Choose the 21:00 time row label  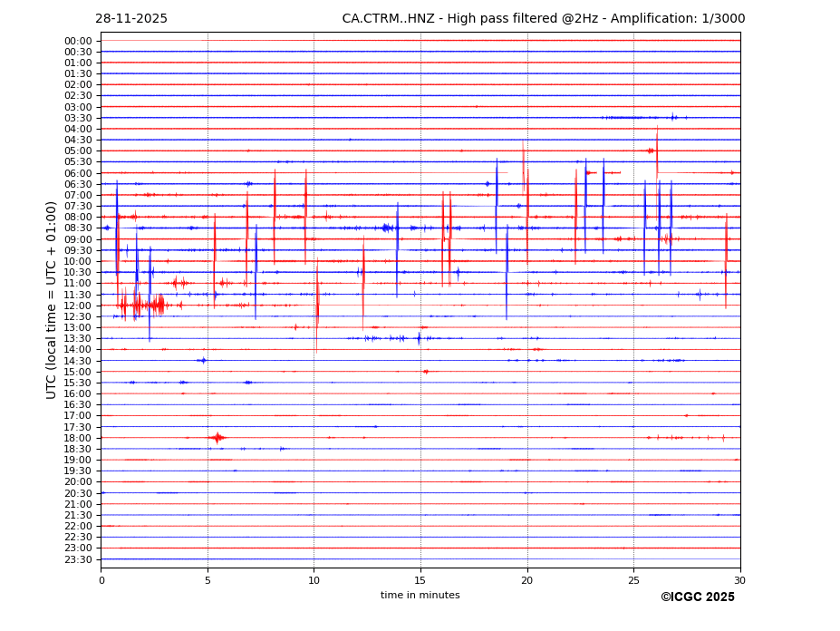pyautogui.click(x=77, y=504)
